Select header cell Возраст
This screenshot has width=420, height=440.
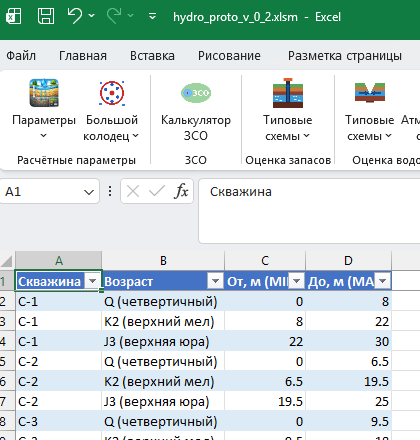coord(163,281)
